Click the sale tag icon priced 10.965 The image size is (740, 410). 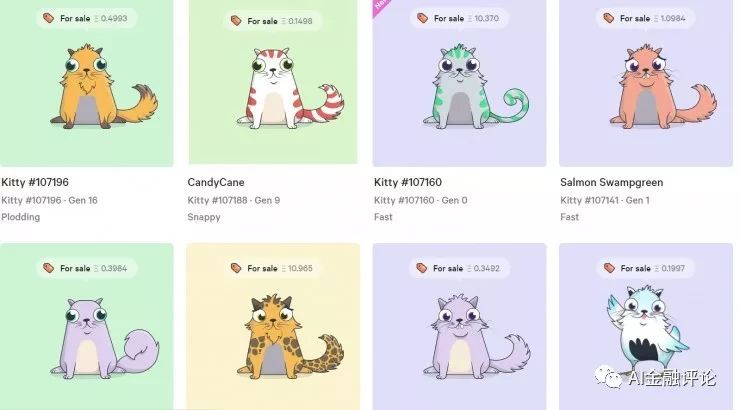236,268
